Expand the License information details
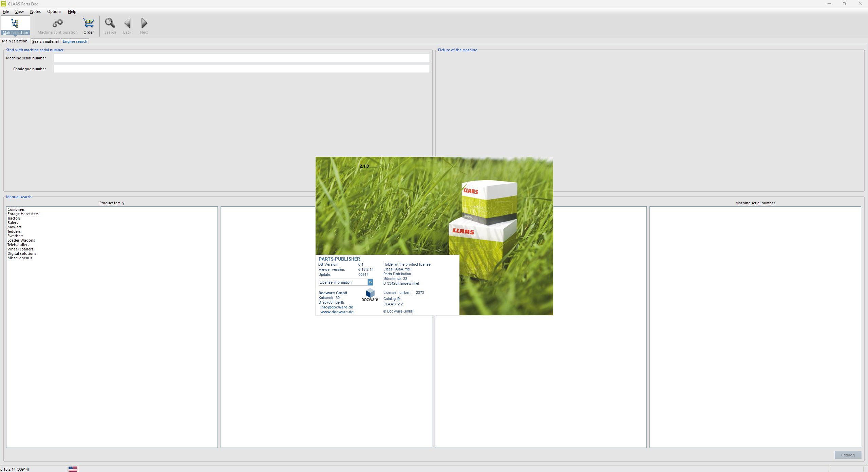This screenshot has height=472, width=868. click(x=370, y=282)
